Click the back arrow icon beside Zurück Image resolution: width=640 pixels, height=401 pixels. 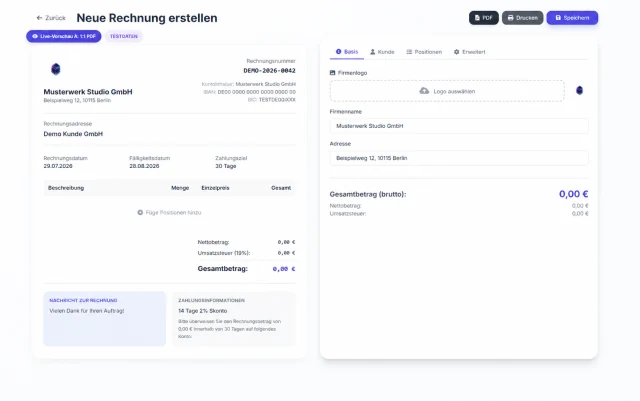[x=39, y=18]
